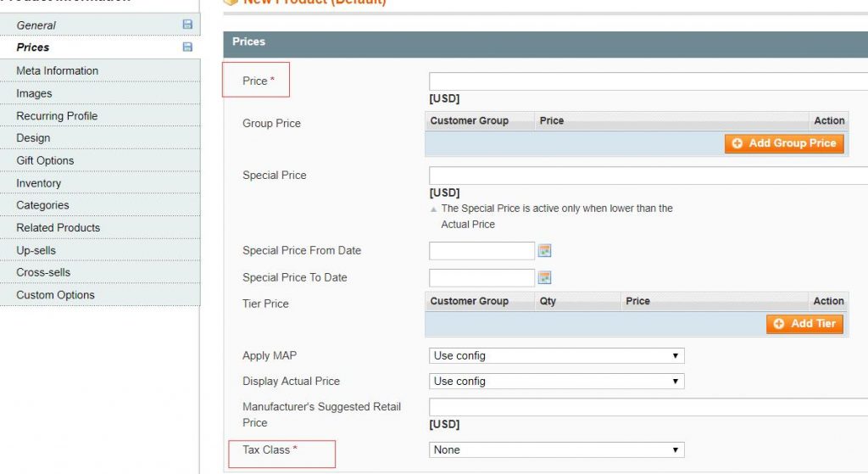Viewport: 868px width, 474px height.
Task: Open calendar for Special Price To Date
Action: pos(545,278)
